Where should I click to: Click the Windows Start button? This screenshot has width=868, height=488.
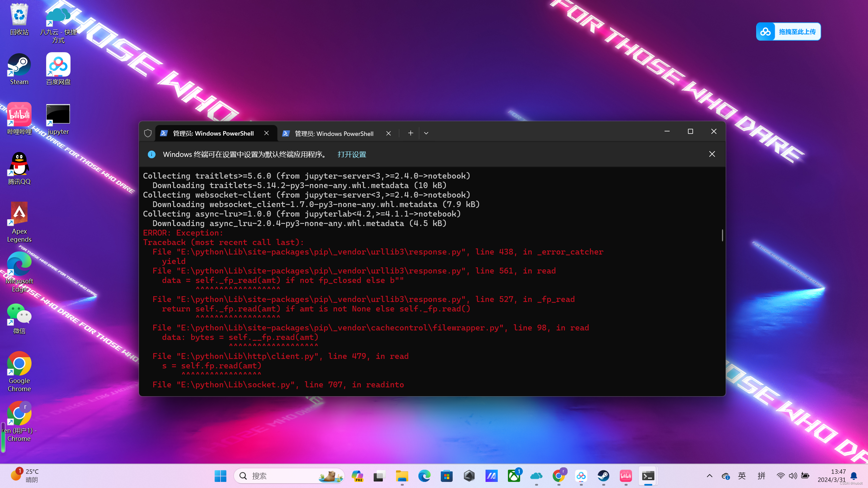pyautogui.click(x=220, y=476)
